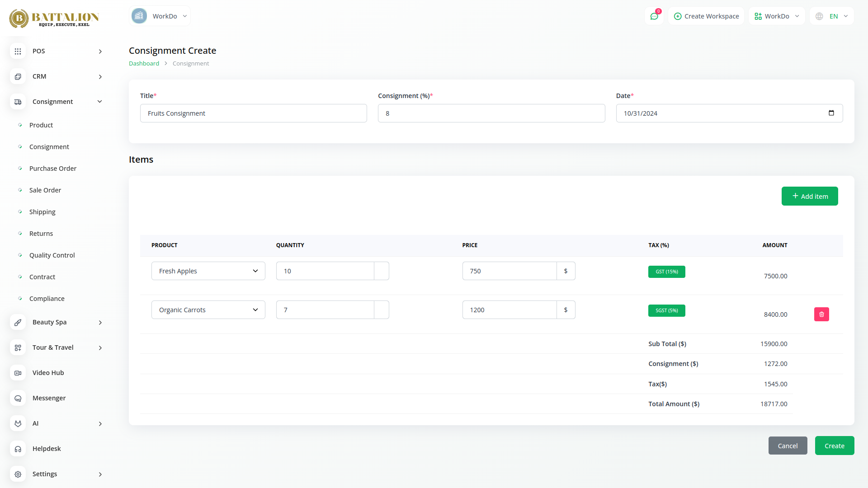The image size is (868, 488).
Task: Click the Beauty Spa sidebar icon
Action: (18, 322)
